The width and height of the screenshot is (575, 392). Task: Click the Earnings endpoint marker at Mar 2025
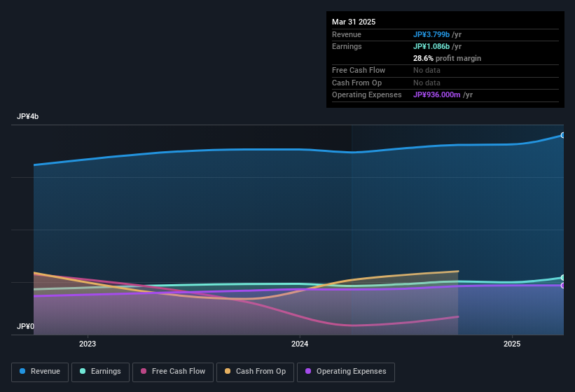tap(563, 278)
